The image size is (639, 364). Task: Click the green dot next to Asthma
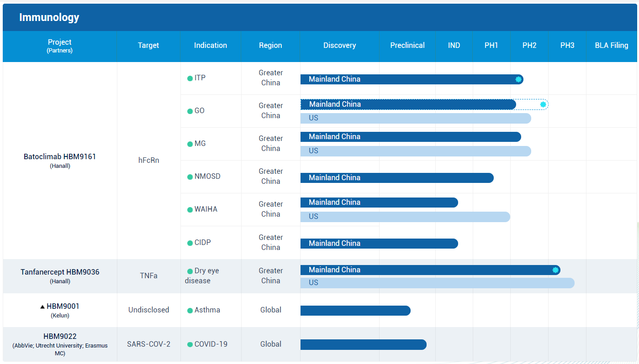tap(190, 311)
